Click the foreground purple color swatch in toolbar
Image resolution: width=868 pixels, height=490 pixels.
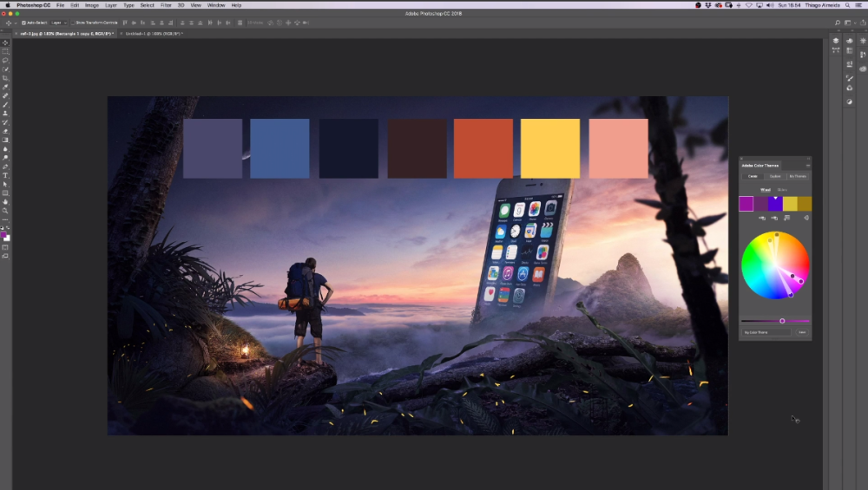[x=3, y=235]
